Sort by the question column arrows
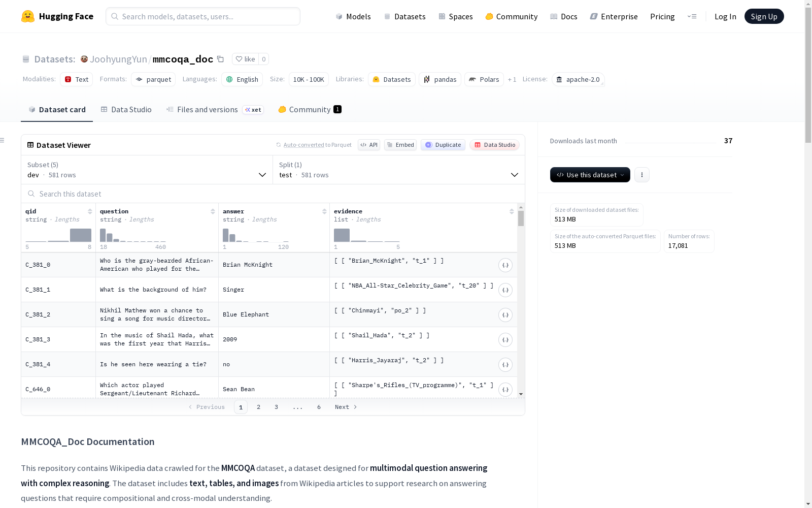812x508 pixels. tap(213, 211)
